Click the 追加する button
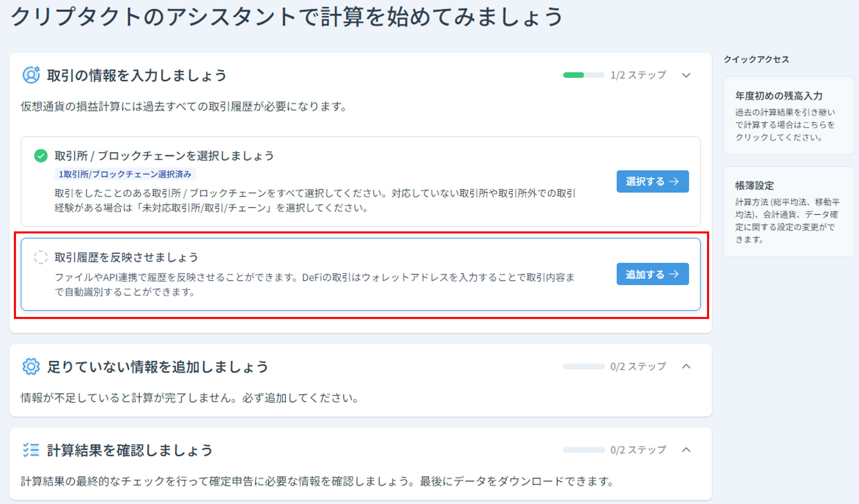The height and width of the screenshot is (504, 859). tap(653, 274)
